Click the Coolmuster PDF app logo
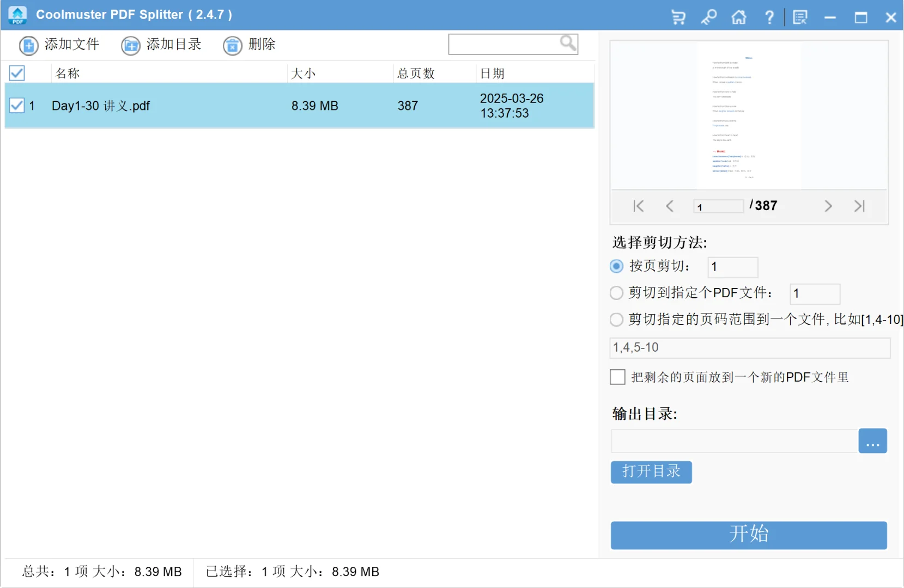904x588 pixels. [x=17, y=15]
